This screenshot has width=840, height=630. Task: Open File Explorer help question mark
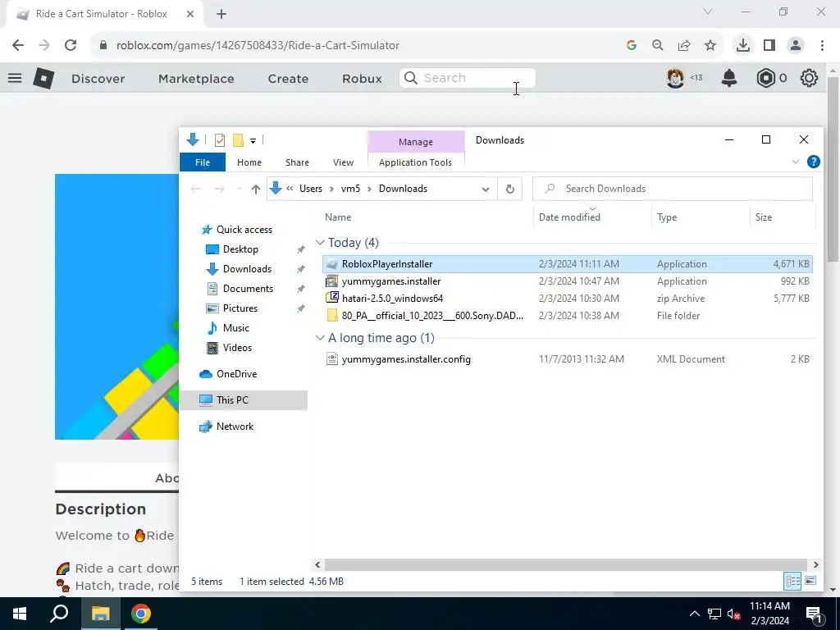tap(813, 162)
